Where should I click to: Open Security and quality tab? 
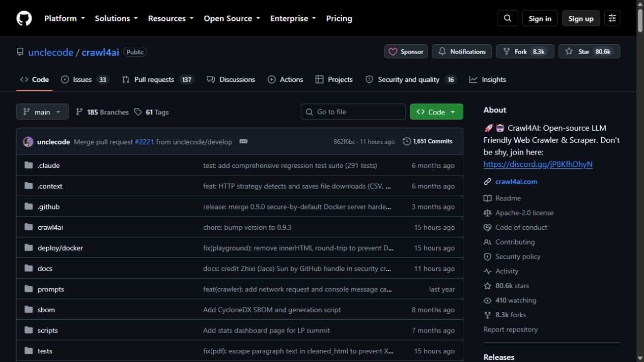(x=410, y=79)
